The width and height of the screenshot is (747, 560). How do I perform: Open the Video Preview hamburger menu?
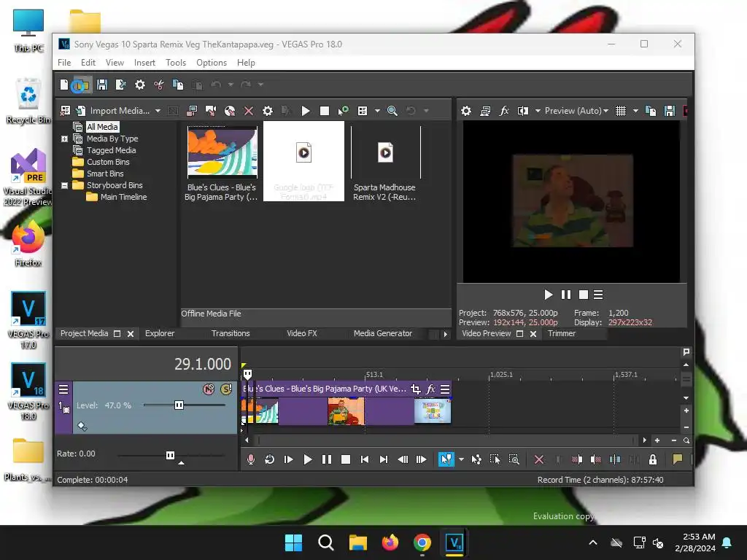(598, 295)
